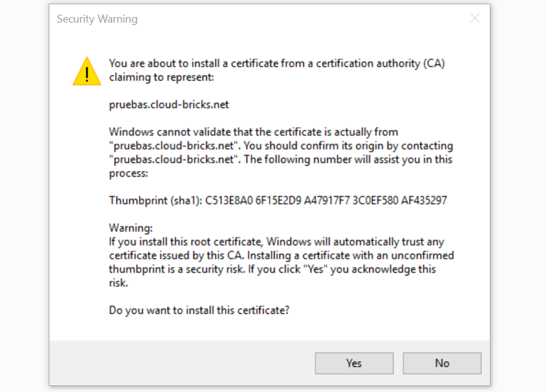546x392 pixels.
Task: Decline installation with the No button
Action: click(442, 363)
